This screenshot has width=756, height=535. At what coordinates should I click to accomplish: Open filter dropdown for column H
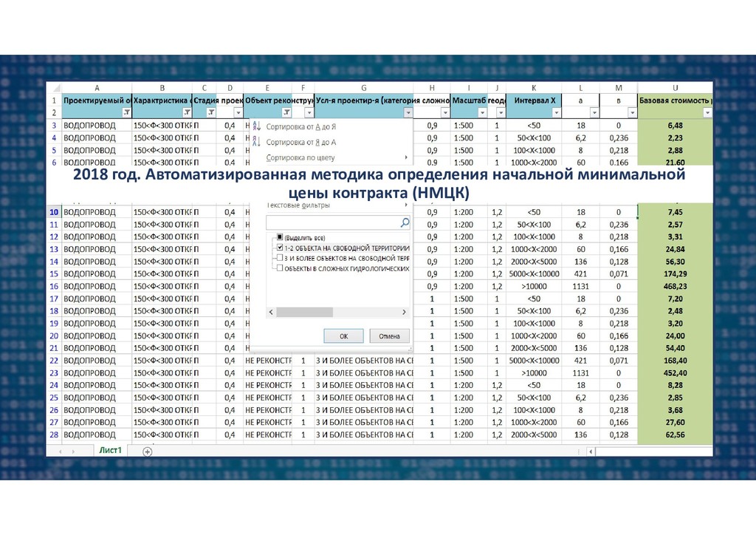[x=445, y=112]
